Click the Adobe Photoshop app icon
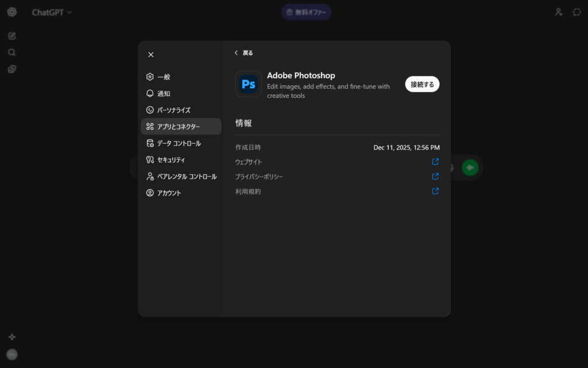Viewport: 588px width, 368px height. [248, 85]
